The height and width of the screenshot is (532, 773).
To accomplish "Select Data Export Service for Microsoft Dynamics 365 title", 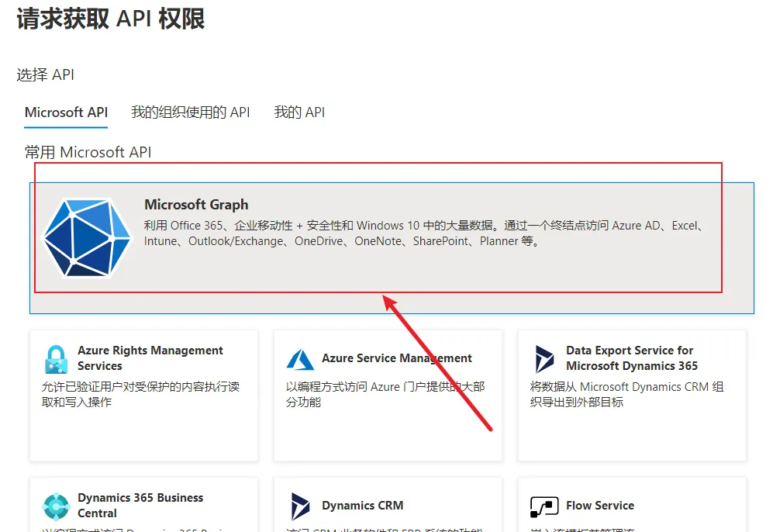I will point(632,358).
